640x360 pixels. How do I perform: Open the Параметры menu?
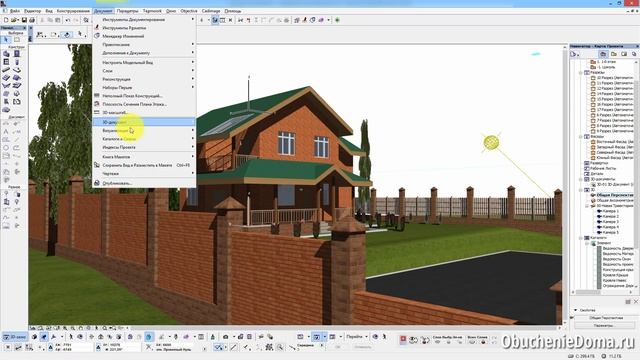127,11
